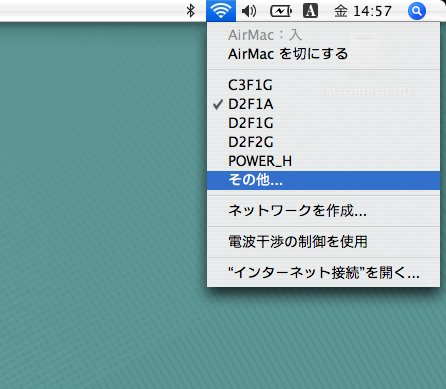The image size is (446, 389).
Task: Select the checked D2F1A network
Action: (323, 104)
